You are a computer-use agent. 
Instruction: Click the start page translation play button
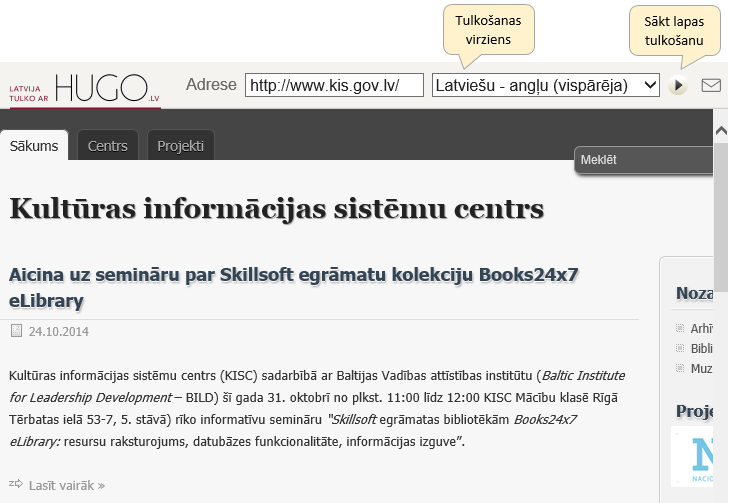678,86
